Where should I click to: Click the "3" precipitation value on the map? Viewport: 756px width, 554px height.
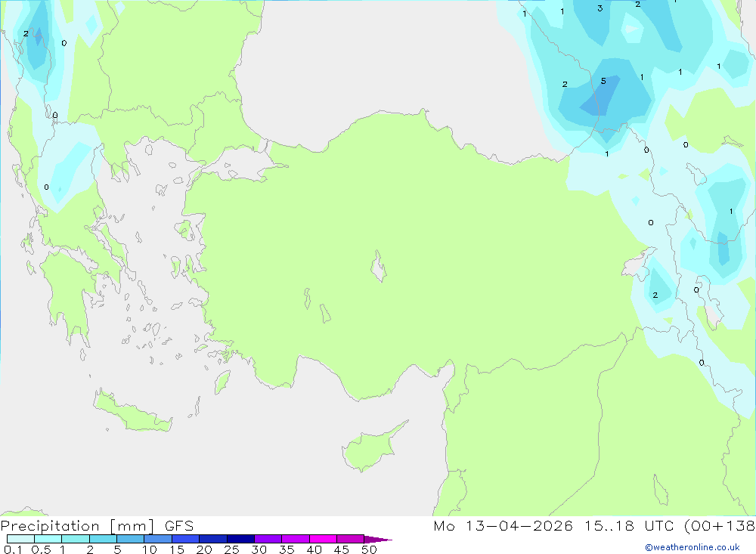[x=600, y=8]
